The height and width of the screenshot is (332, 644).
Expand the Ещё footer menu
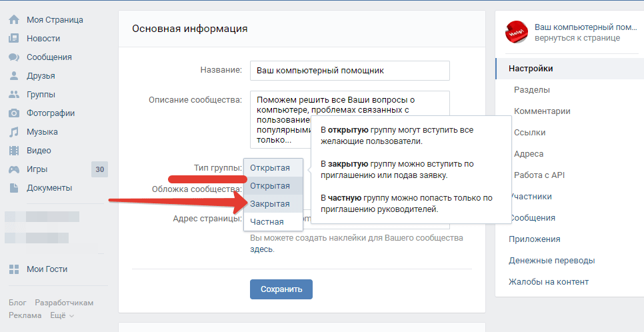61,315
